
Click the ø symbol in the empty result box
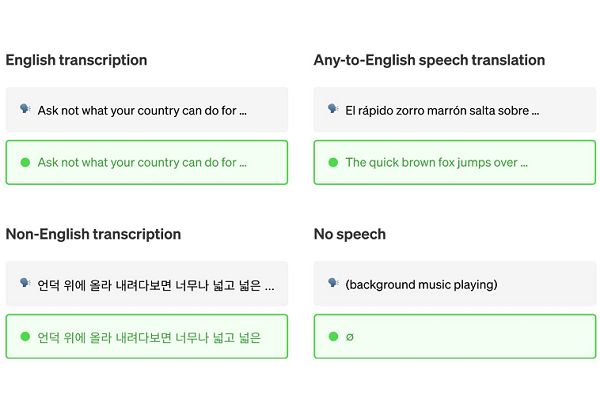350,337
